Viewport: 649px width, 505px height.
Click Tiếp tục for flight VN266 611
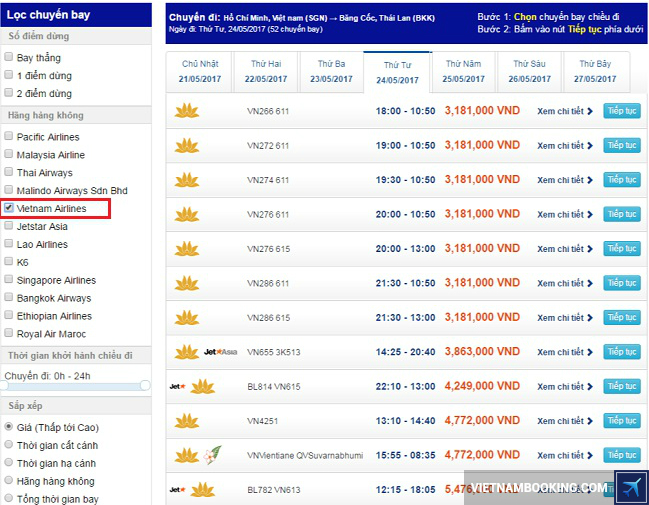pos(622,111)
